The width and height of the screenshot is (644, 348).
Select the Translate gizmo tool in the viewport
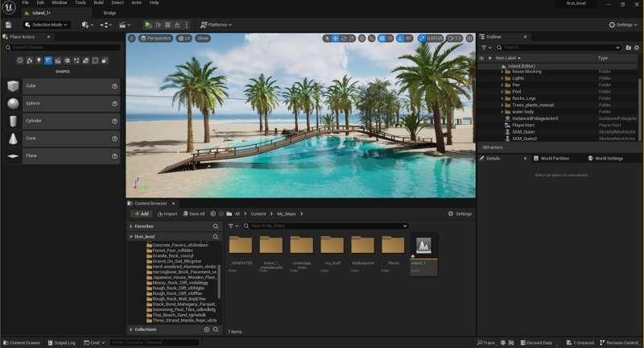coord(335,38)
